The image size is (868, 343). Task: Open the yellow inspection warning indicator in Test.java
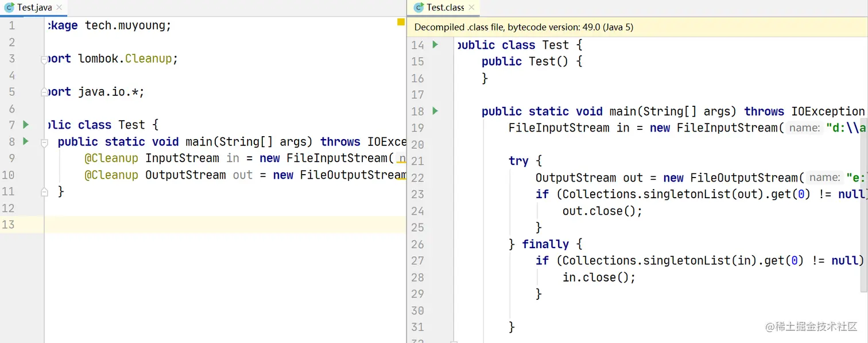coord(401,22)
